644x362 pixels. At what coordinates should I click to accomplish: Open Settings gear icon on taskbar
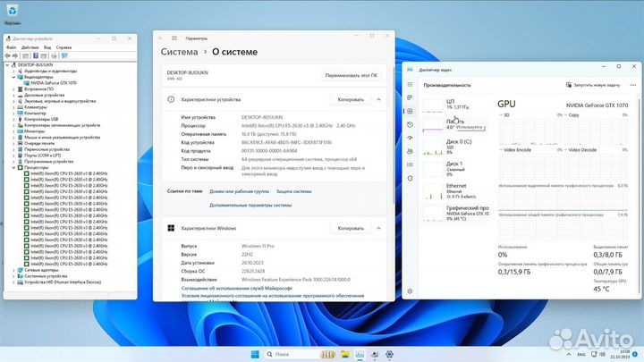tap(389, 354)
